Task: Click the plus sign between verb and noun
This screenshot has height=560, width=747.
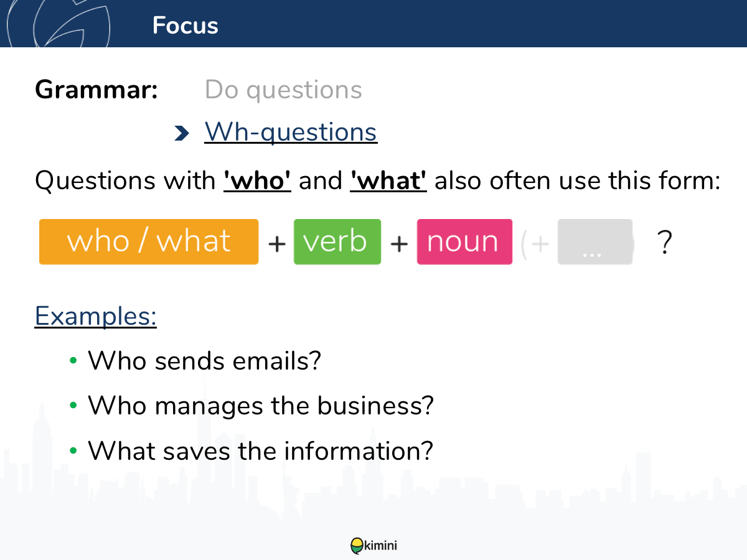Action: point(399,244)
